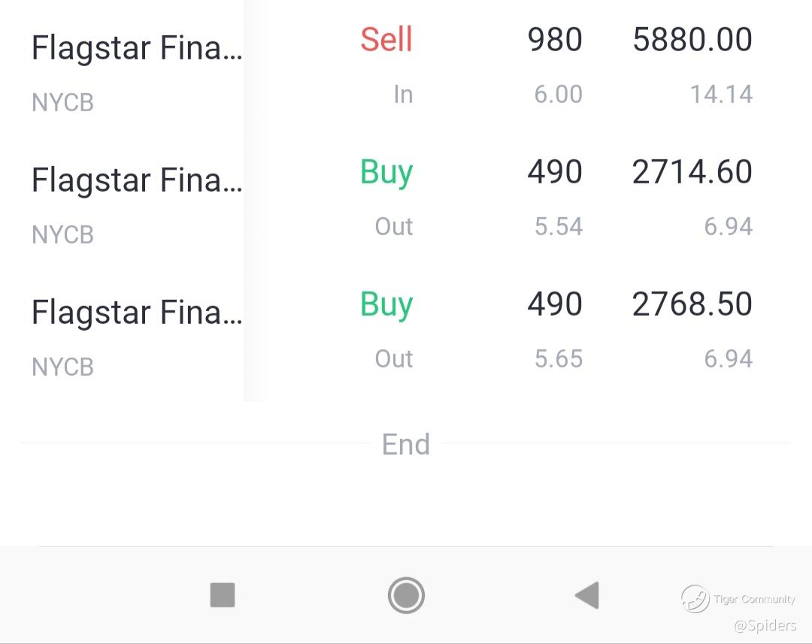Image resolution: width=812 pixels, height=644 pixels.
Task: Tap the 14.14 value in first row
Action: (x=721, y=95)
